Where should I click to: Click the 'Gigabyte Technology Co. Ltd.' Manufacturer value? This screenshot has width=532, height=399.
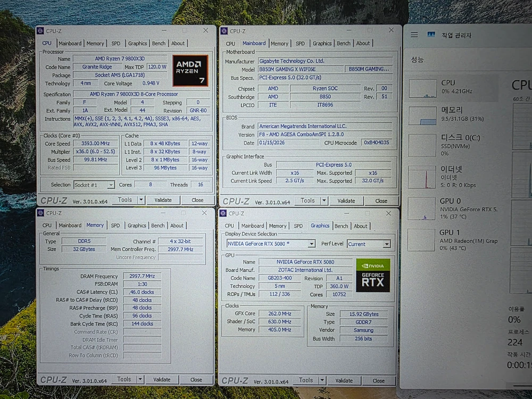point(325,61)
